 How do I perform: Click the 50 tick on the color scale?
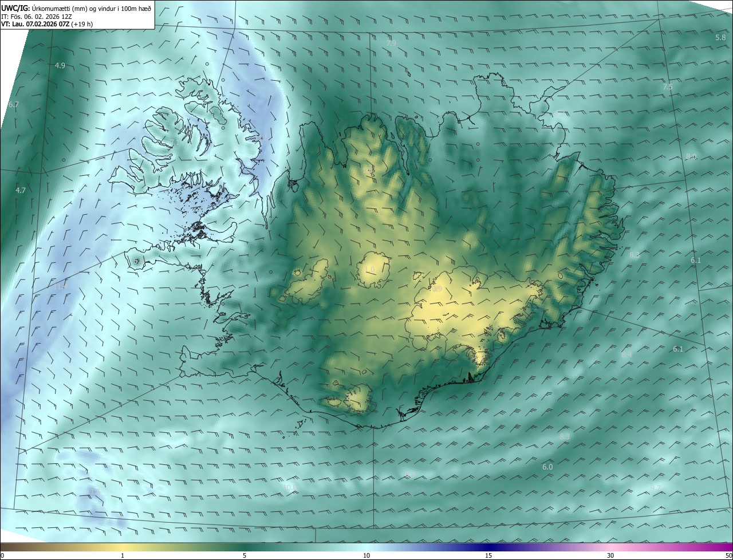click(x=728, y=556)
